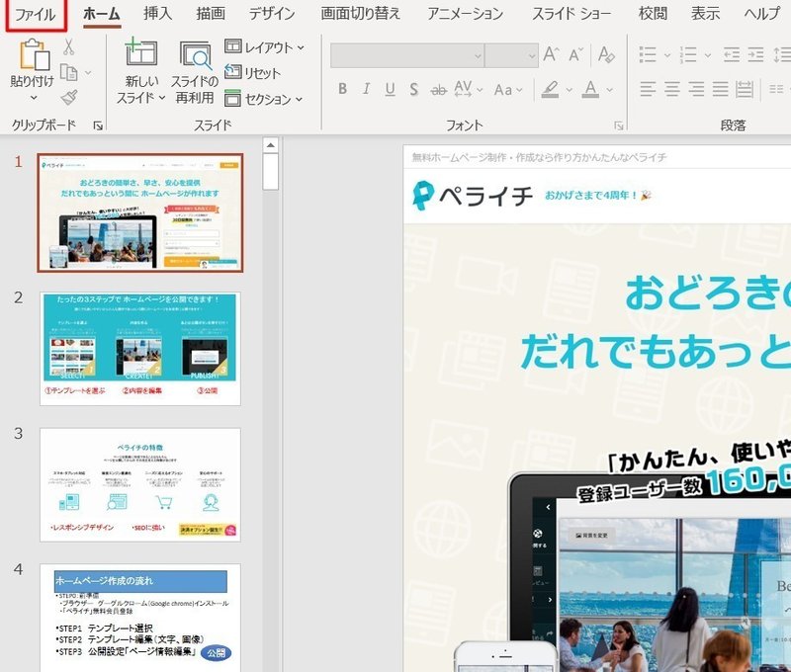The width and height of the screenshot is (791, 672).
Task: Expand the highlight color dropdown arrow
Action: click(x=570, y=90)
